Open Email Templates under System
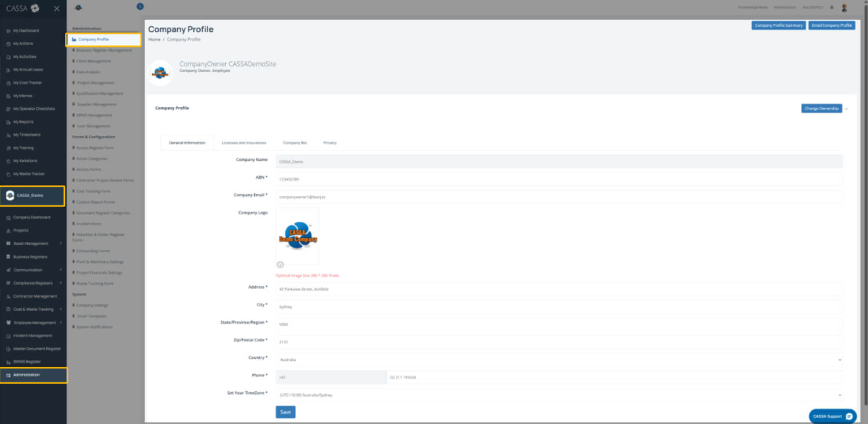 (92, 316)
